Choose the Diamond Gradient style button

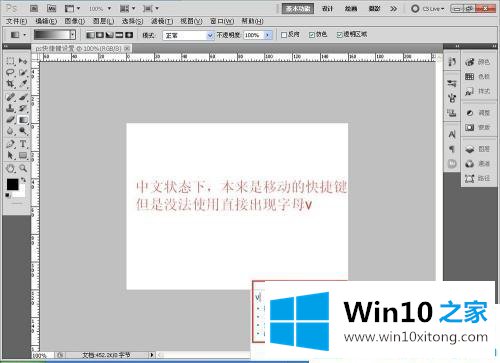[x=129, y=35]
